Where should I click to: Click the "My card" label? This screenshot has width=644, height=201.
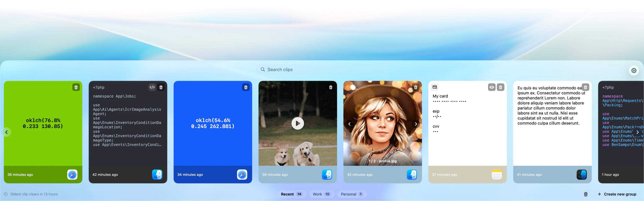[440, 96]
